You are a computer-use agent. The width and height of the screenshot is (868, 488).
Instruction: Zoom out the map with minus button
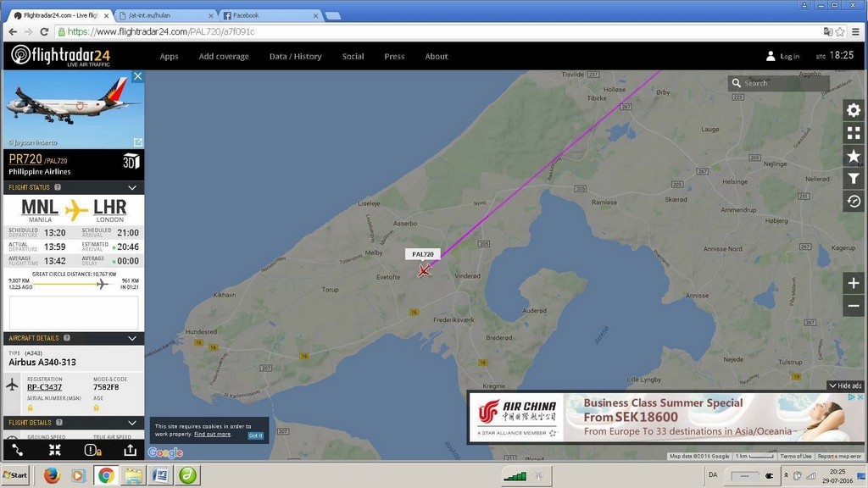tap(853, 305)
